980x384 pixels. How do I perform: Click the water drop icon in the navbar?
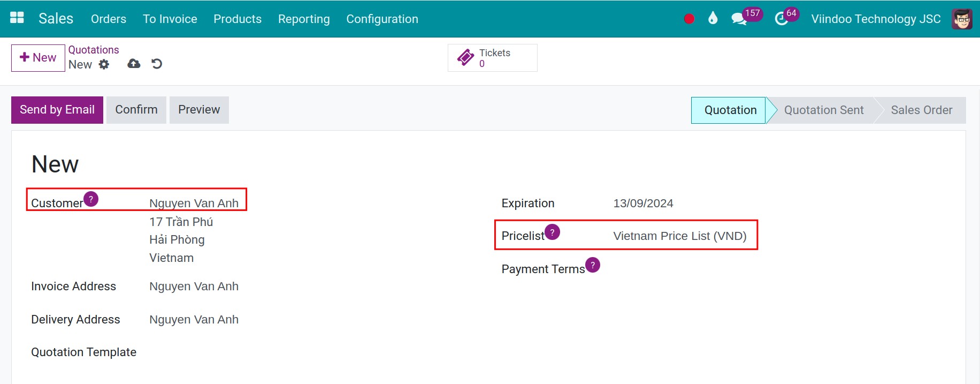(x=713, y=19)
